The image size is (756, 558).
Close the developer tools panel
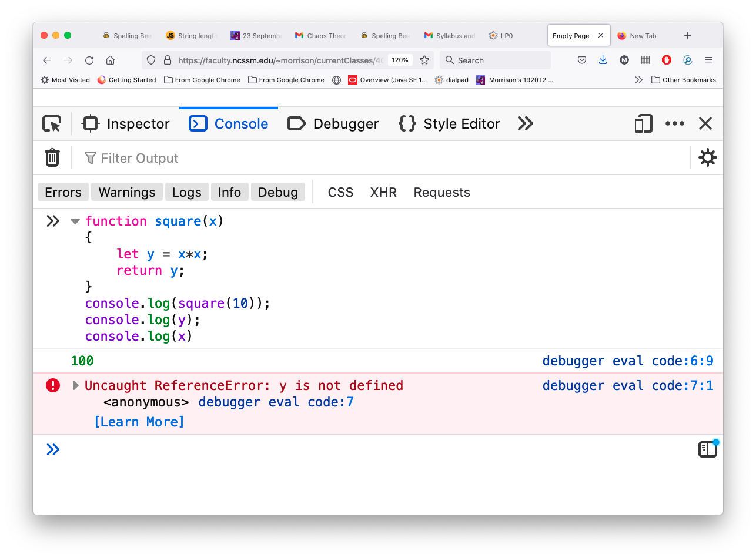(x=705, y=124)
